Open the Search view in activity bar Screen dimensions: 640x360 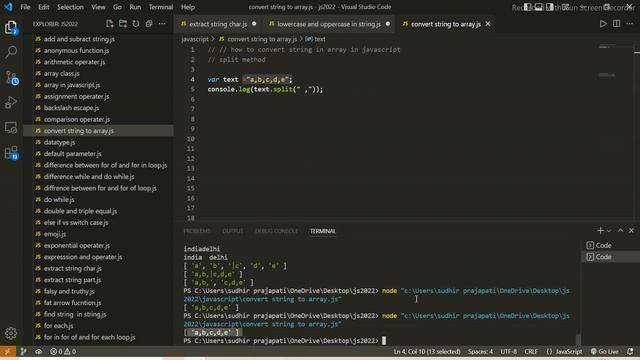click(11, 52)
